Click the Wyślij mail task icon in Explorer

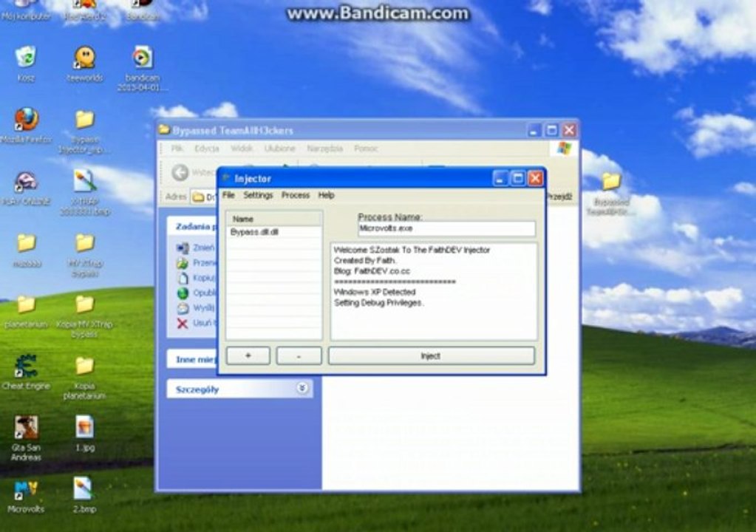coord(183,308)
